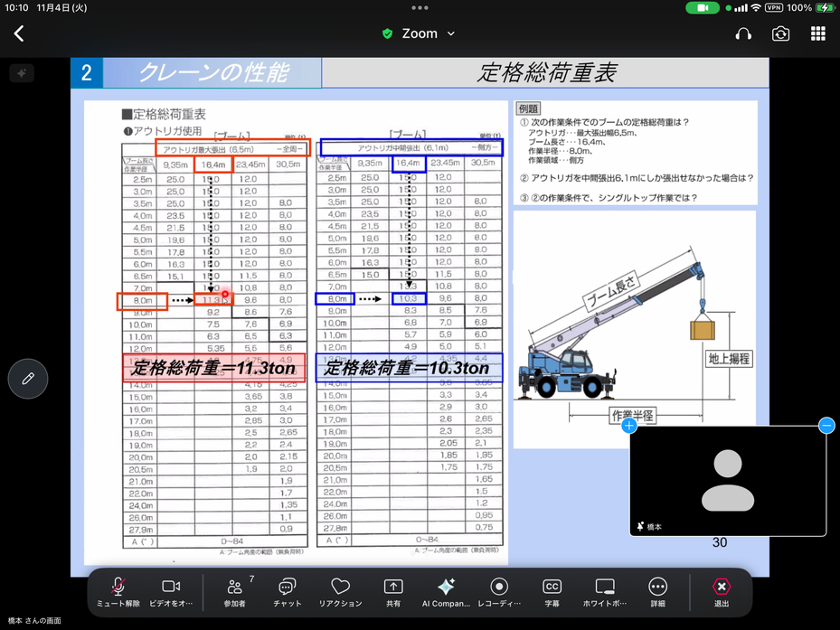
Task: Unmute the microphone (ミュート解除)
Action: click(x=118, y=591)
